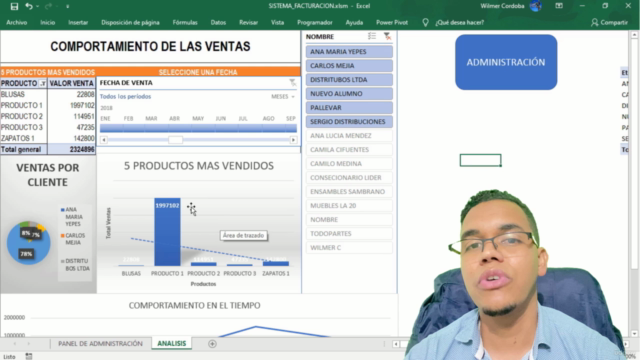
Task: Click the ¿Qué desea hacer? search box
Action: coord(460,22)
